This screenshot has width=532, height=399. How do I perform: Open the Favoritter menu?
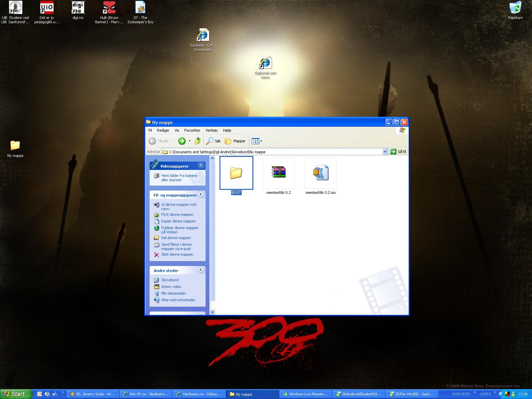192,130
